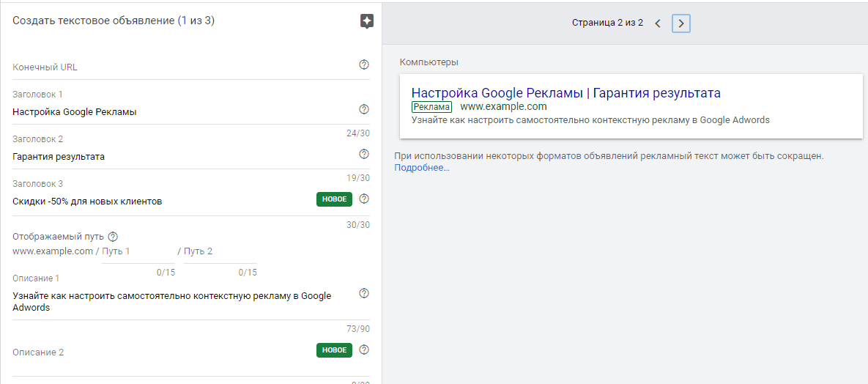Image resolution: width=868 pixels, height=384 pixels.
Task: Click www.example.com in ad preview
Action: (503, 106)
